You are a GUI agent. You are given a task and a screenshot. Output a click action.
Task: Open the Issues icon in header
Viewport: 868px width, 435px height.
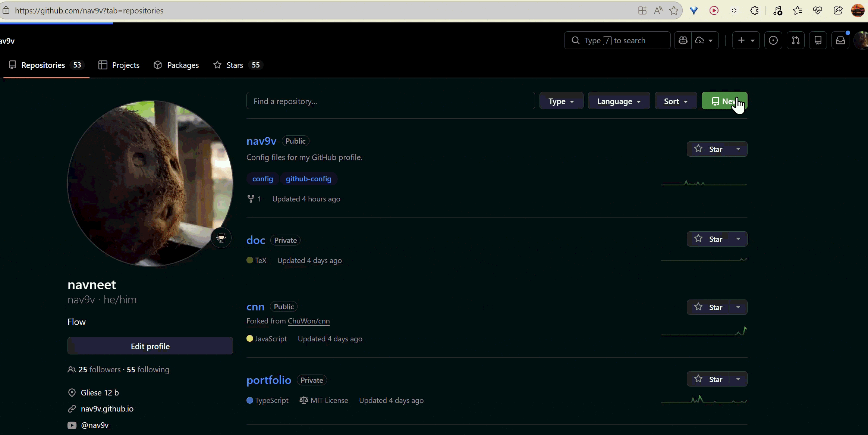(773, 40)
